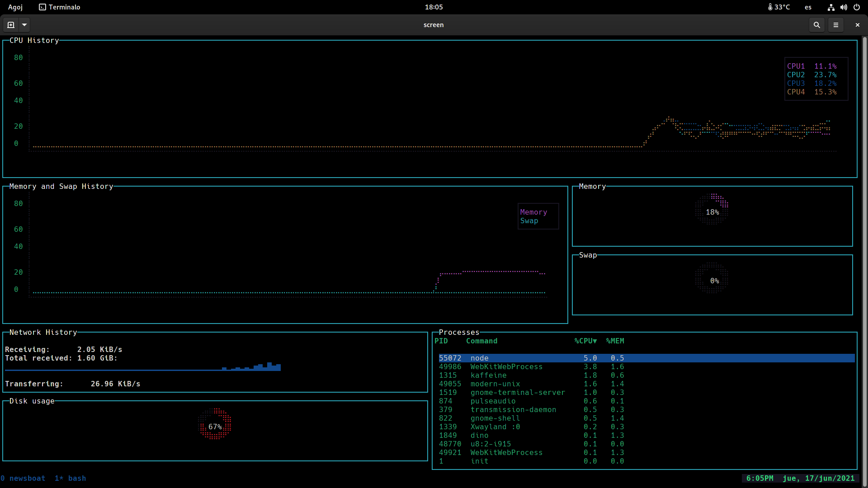Open the 18:05 clock calendar

pyautogui.click(x=434, y=7)
